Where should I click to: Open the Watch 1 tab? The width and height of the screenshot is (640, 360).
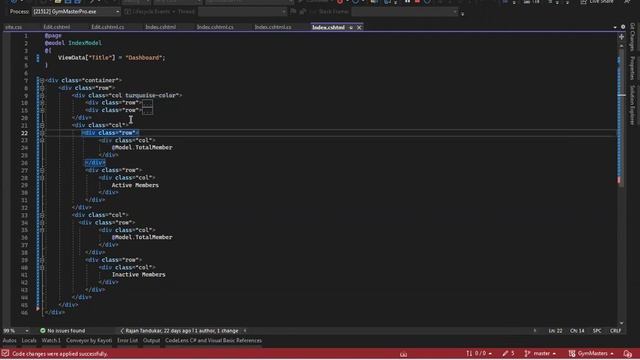[x=51, y=340]
